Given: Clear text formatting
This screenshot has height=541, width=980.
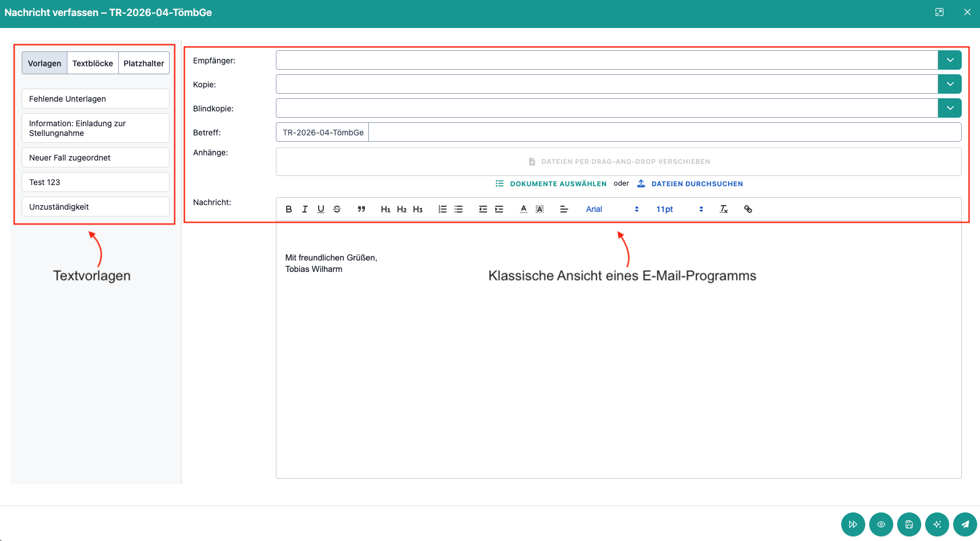Looking at the screenshot, I should point(724,209).
